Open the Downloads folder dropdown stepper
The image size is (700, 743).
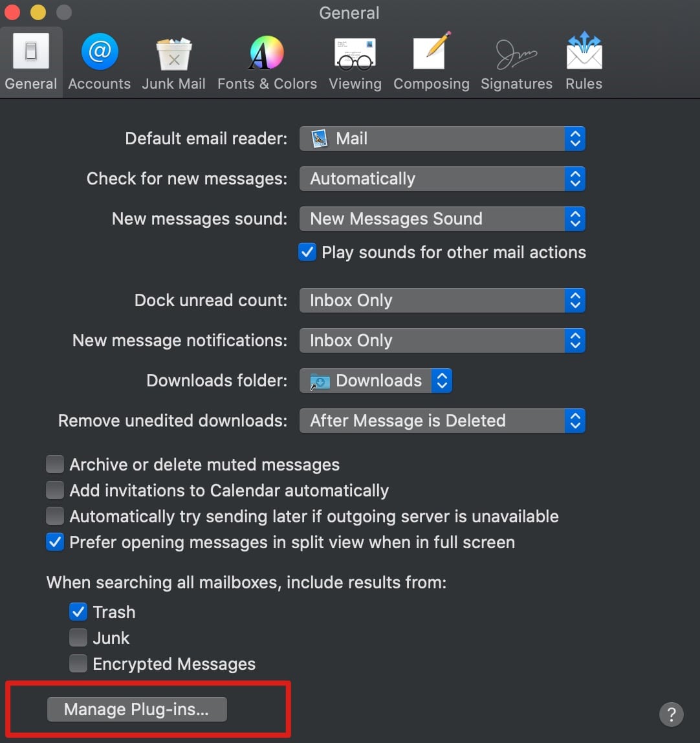click(x=442, y=381)
